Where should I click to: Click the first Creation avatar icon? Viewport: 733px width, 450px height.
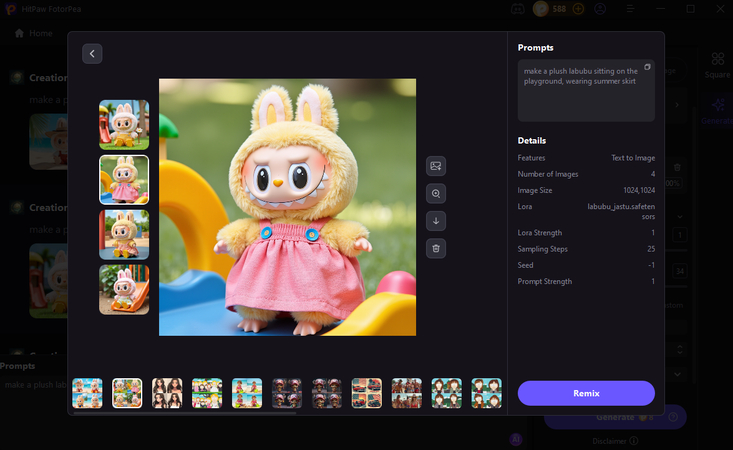(x=17, y=78)
